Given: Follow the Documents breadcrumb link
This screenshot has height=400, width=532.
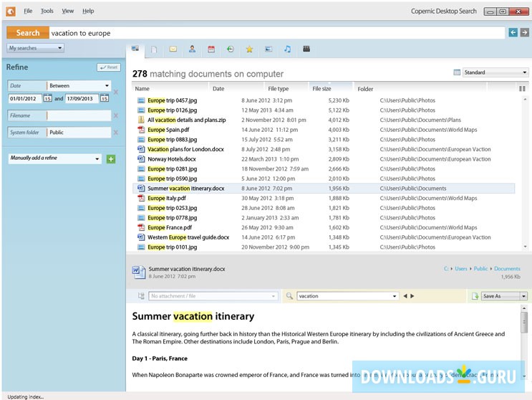Looking at the screenshot, I should click(x=507, y=269).
